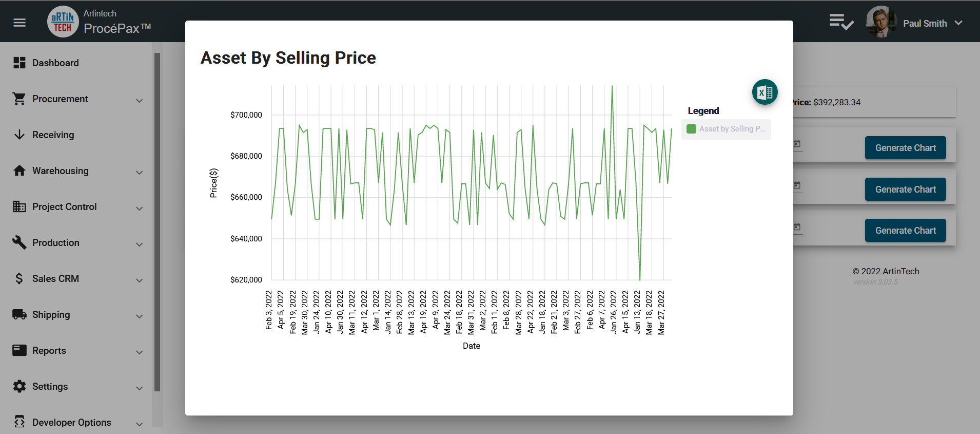Click the bottom Generate Chart button

pos(905,231)
